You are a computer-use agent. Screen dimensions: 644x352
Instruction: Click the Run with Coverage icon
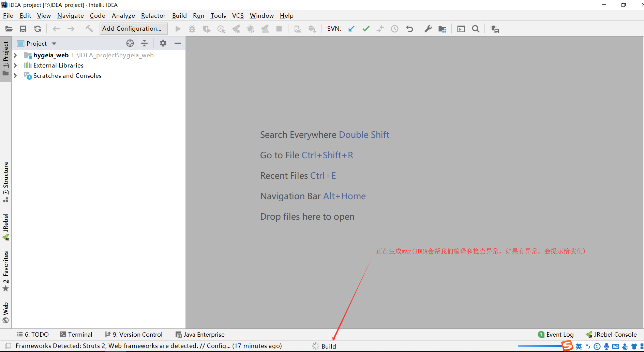coord(207,29)
